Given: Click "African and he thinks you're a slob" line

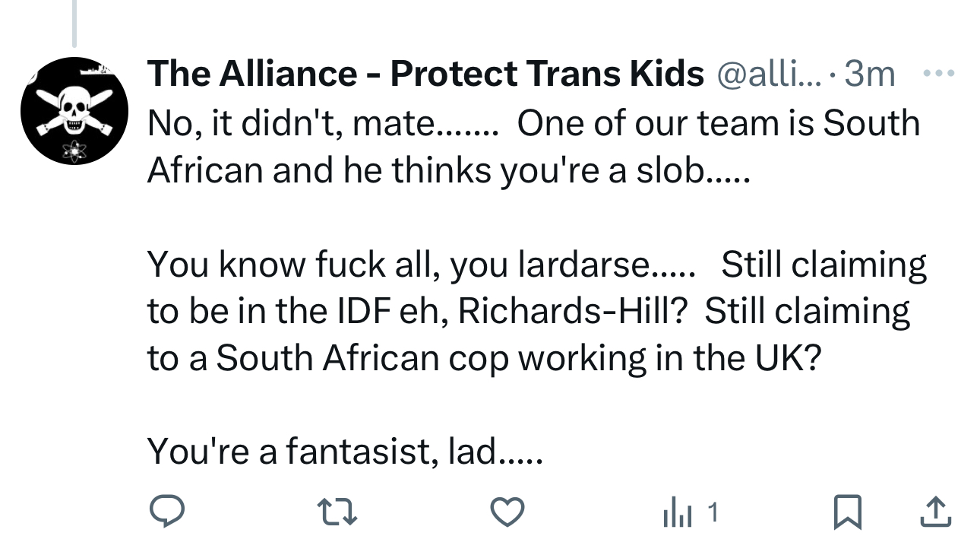Looking at the screenshot, I should pyautogui.click(x=447, y=170).
